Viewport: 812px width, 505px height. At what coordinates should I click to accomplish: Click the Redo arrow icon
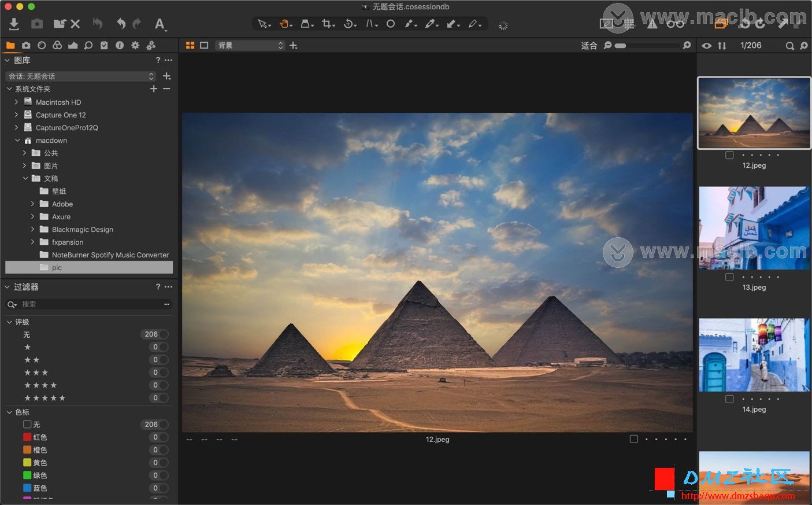(x=136, y=24)
